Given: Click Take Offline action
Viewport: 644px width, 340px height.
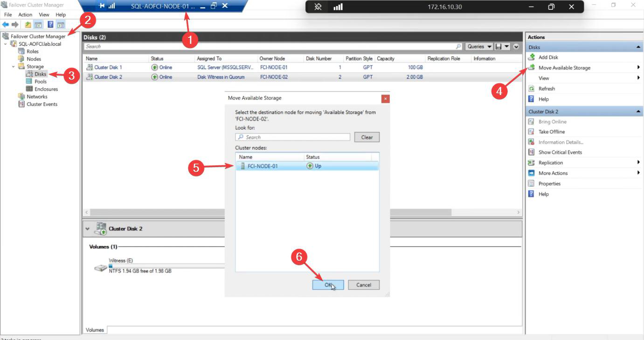Looking at the screenshot, I should click(552, 132).
